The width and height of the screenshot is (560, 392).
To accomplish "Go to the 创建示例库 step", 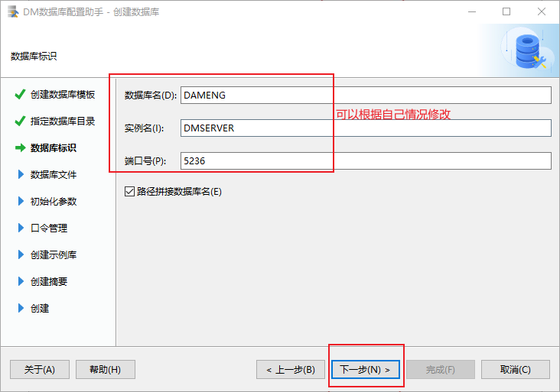I will click(54, 255).
